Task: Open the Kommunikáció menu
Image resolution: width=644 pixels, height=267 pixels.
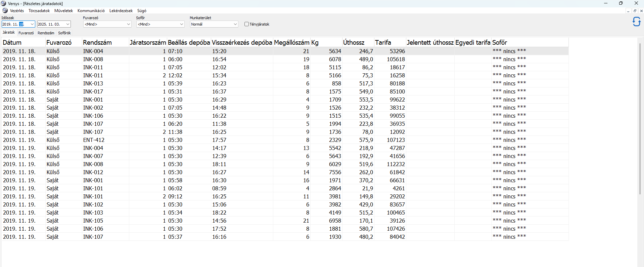Action: click(x=91, y=11)
